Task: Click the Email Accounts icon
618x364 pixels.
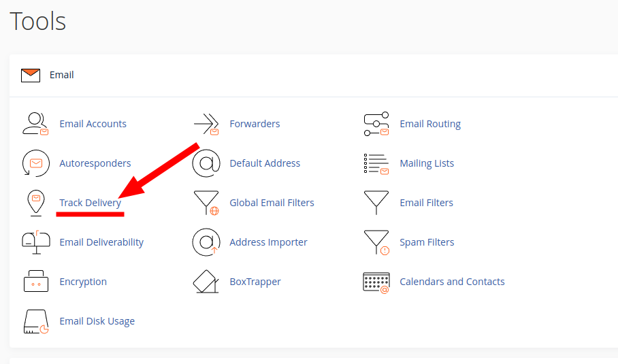Action: click(35, 124)
